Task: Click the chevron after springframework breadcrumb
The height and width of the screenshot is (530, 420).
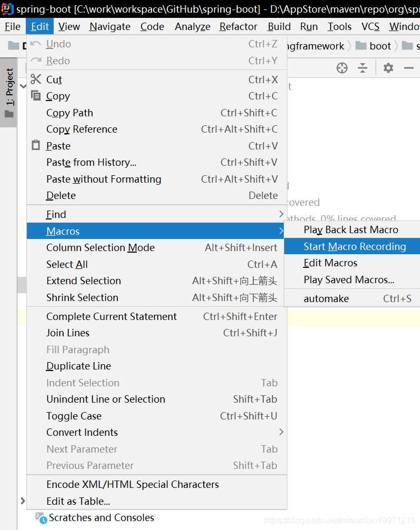Action: [x=350, y=46]
